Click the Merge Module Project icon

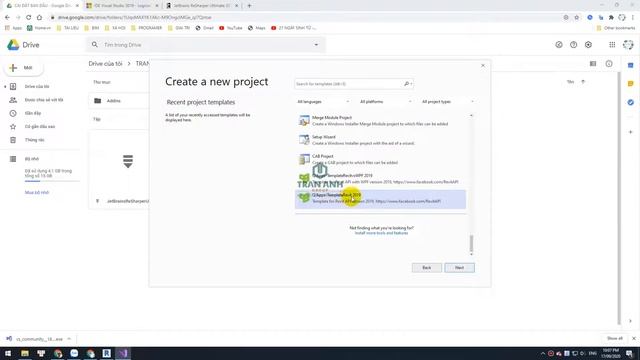pos(304,120)
